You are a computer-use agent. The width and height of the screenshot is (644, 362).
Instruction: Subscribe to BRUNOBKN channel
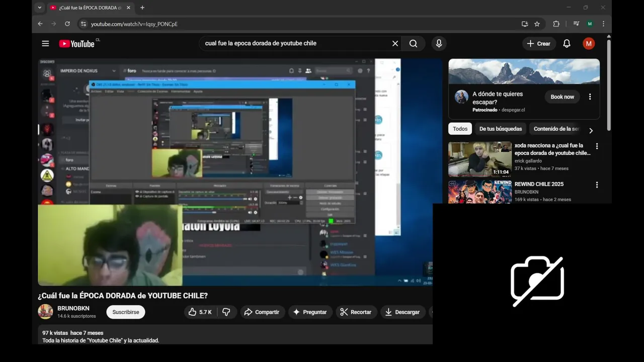[x=126, y=312]
